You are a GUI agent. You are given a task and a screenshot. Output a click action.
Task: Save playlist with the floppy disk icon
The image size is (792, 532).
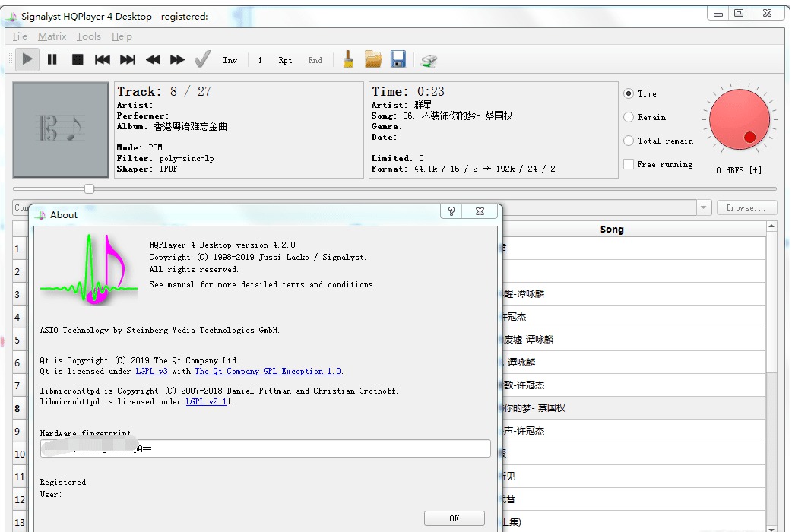click(398, 59)
